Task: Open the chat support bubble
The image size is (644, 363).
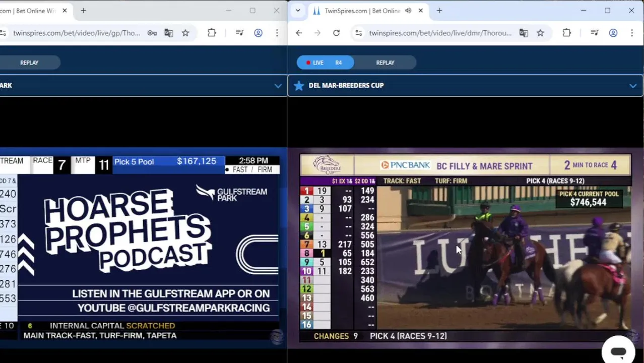Action: coord(618,351)
